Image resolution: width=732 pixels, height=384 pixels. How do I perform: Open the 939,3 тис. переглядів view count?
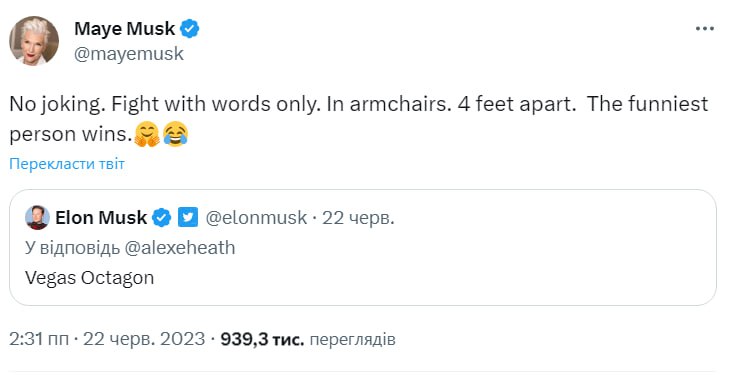click(x=308, y=339)
